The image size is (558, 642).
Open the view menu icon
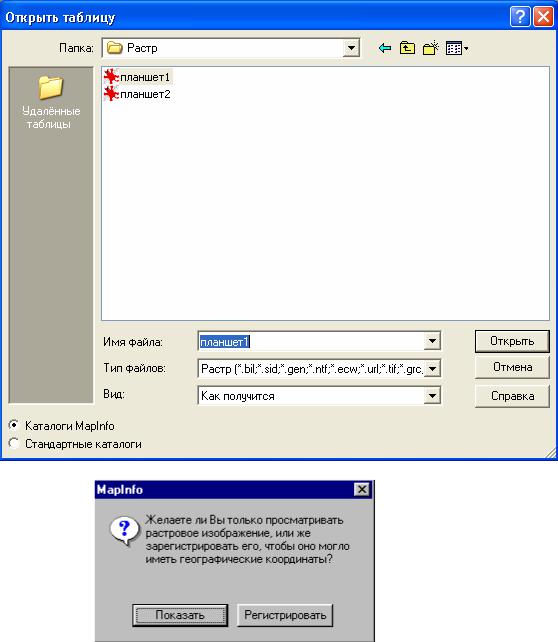coord(457,48)
